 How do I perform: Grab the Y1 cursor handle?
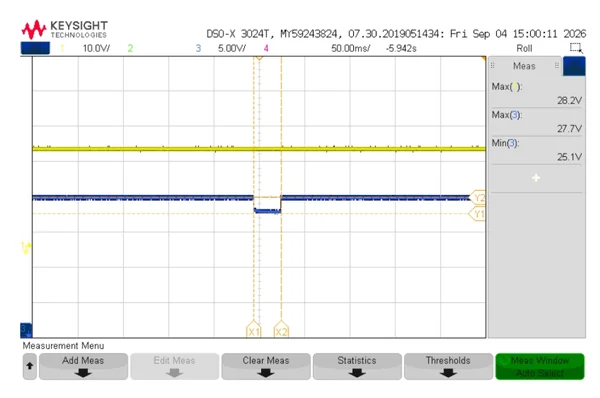tap(477, 214)
